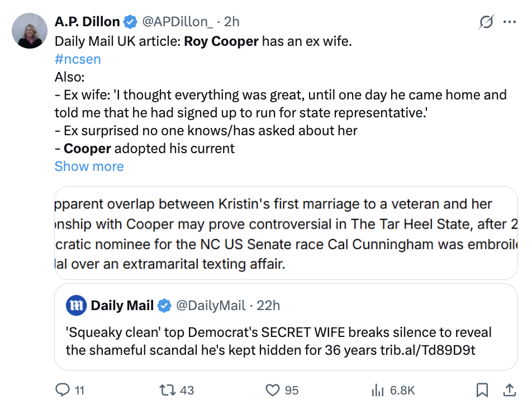Open the attached article excerpt image

(286, 233)
